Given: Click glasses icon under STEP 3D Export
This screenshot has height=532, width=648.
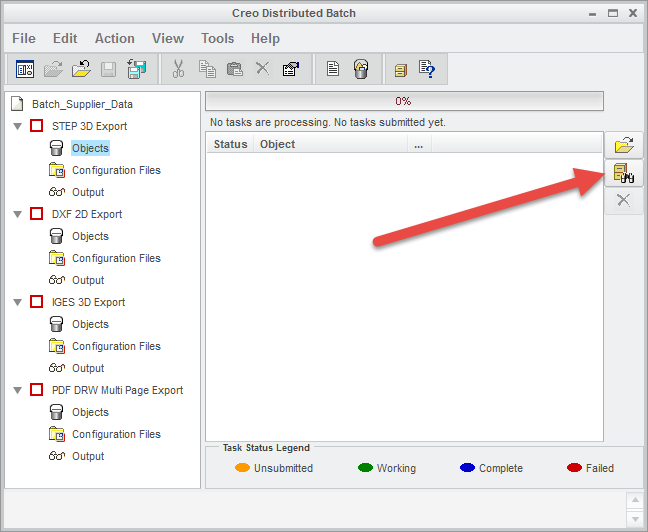Looking at the screenshot, I should 57,192.
